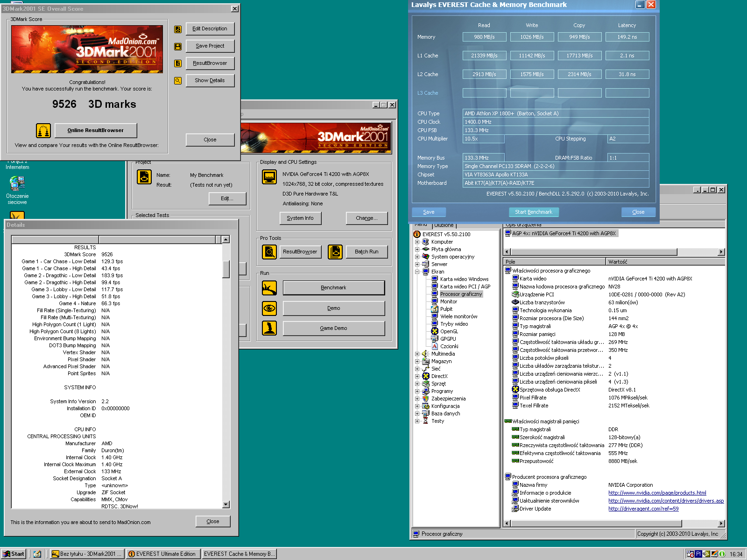Expand the Multimedia tree node
747x560 pixels.
click(417, 354)
